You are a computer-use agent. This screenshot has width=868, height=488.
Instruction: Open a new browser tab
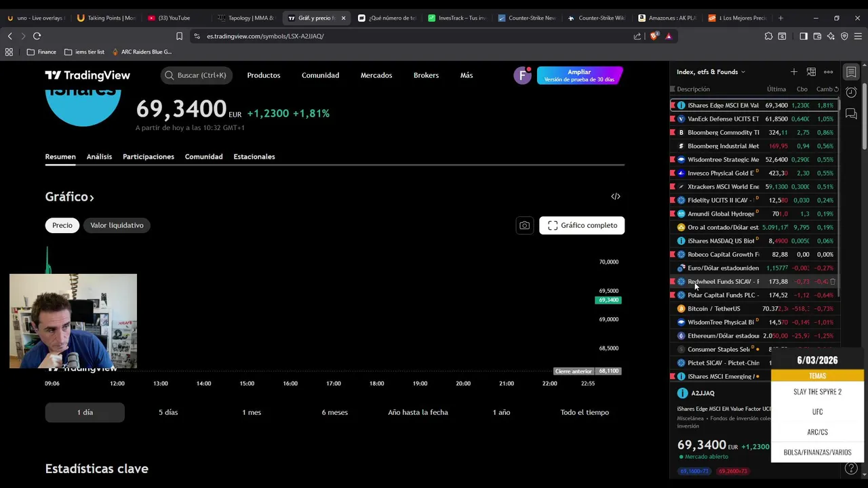coord(781,18)
